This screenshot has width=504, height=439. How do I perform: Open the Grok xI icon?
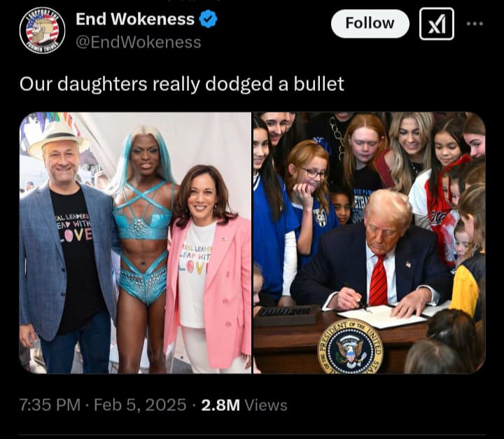(437, 24)
